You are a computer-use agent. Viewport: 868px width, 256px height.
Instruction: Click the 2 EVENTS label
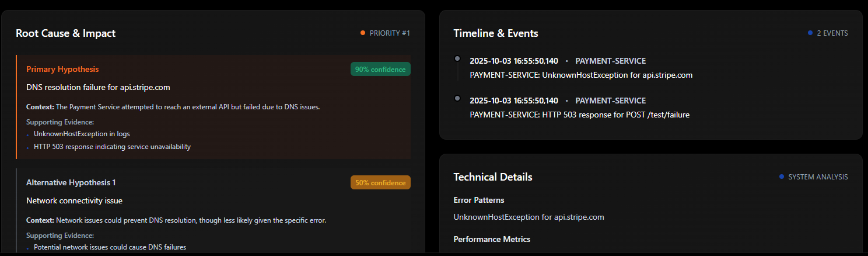pos(832,33)
